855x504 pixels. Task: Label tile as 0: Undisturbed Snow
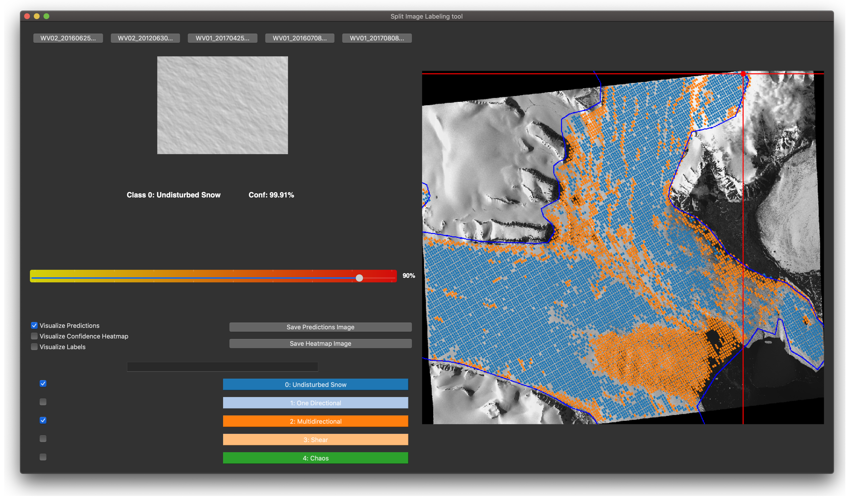tap(315, 384)
